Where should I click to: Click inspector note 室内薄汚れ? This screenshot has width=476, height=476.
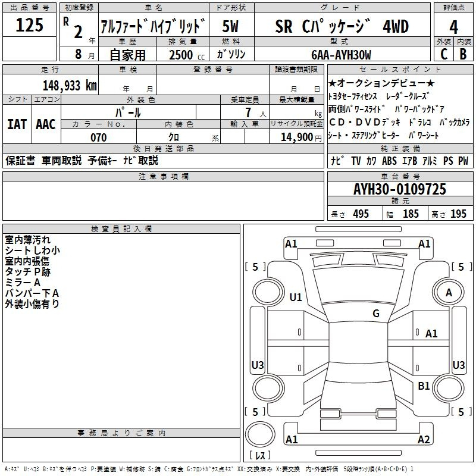point(27,240)
